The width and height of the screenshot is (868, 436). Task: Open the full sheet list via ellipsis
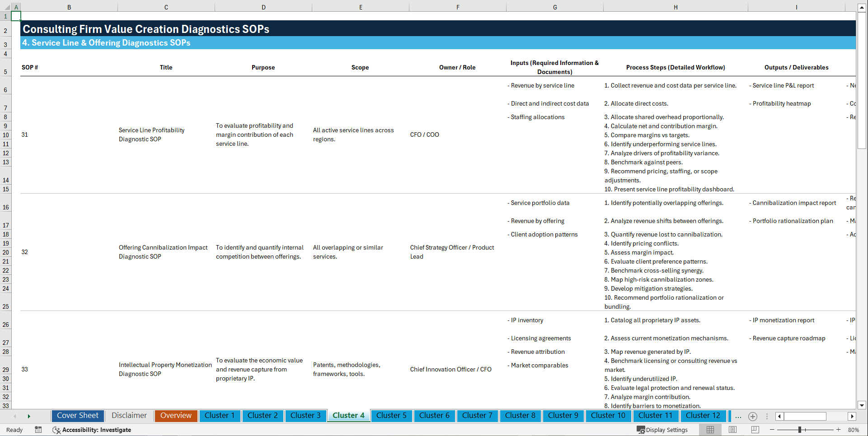point(738,417)
